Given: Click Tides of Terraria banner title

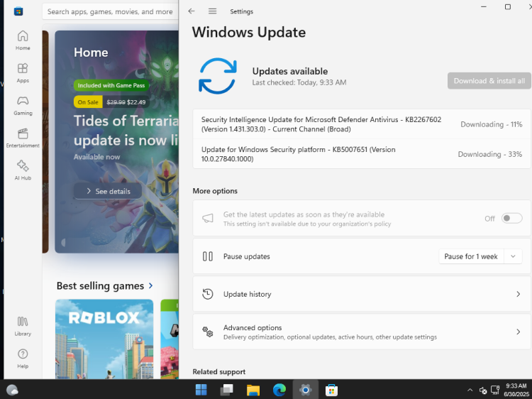Looking at the screenshot, I should 126,131.
